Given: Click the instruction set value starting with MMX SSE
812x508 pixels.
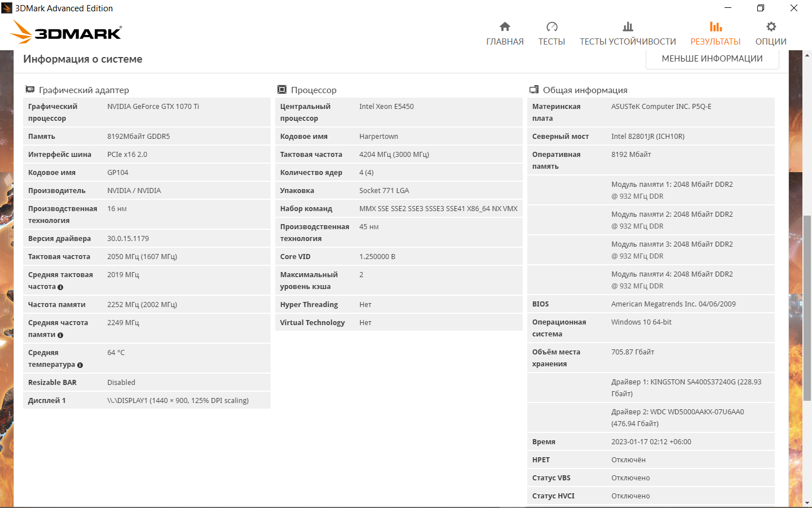Looking at the screenshot, I should point(439,209).
